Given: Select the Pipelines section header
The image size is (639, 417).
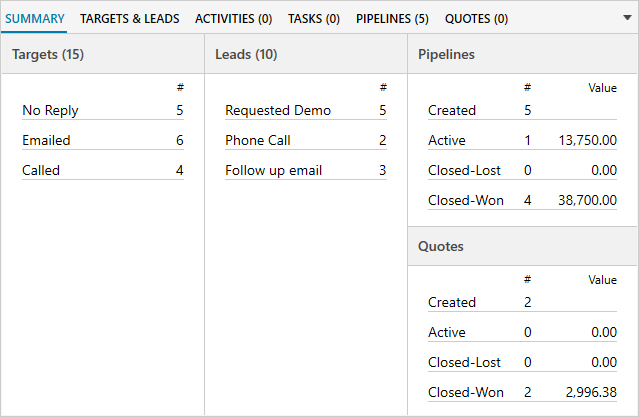Looking at the screenshot, I should point(446,54).
